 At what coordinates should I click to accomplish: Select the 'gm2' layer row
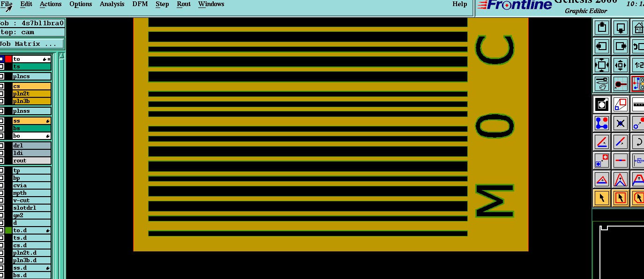[31, 215]
